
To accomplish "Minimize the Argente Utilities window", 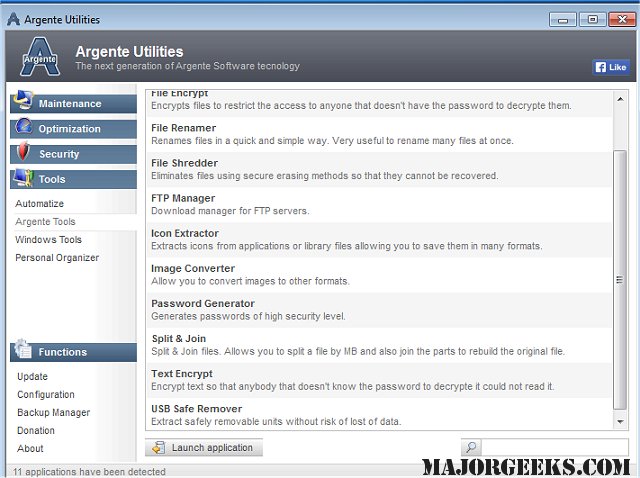I will 563,19.
